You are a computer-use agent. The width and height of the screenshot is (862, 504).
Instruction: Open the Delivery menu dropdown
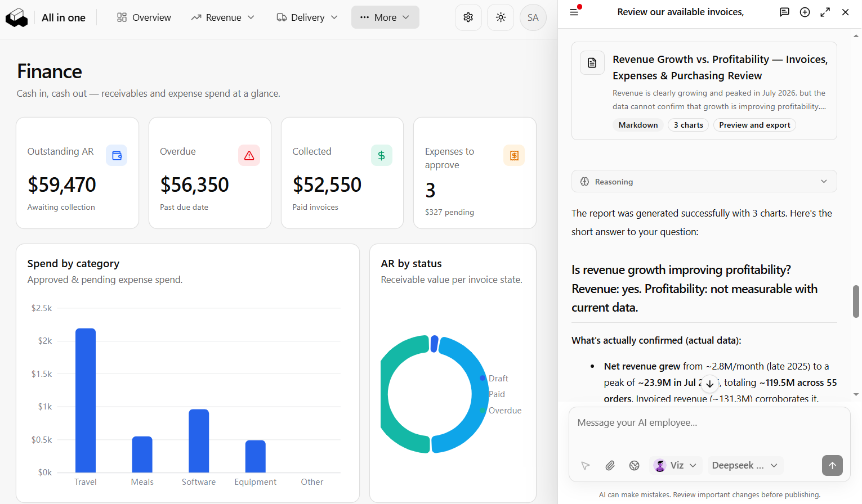(x=307, y=17)
